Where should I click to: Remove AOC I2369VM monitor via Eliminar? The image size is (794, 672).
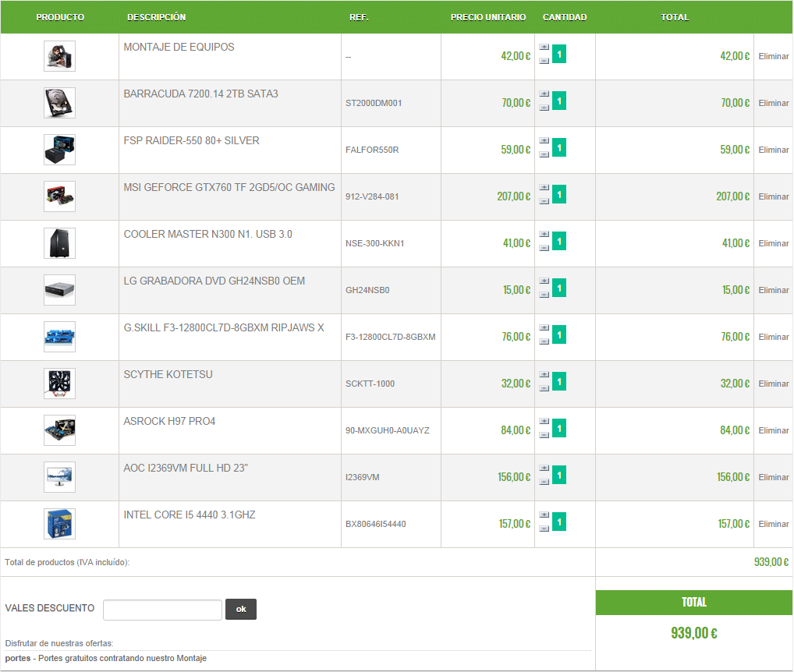click(773, 477)
